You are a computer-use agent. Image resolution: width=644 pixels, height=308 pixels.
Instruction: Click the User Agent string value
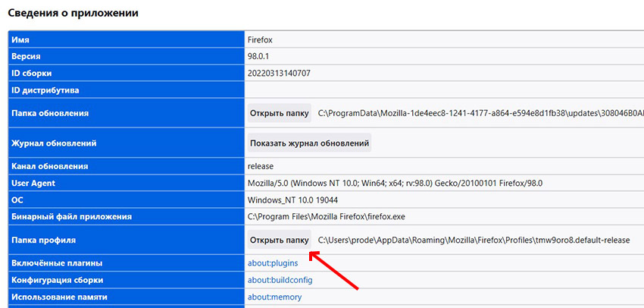coord(395,184)
